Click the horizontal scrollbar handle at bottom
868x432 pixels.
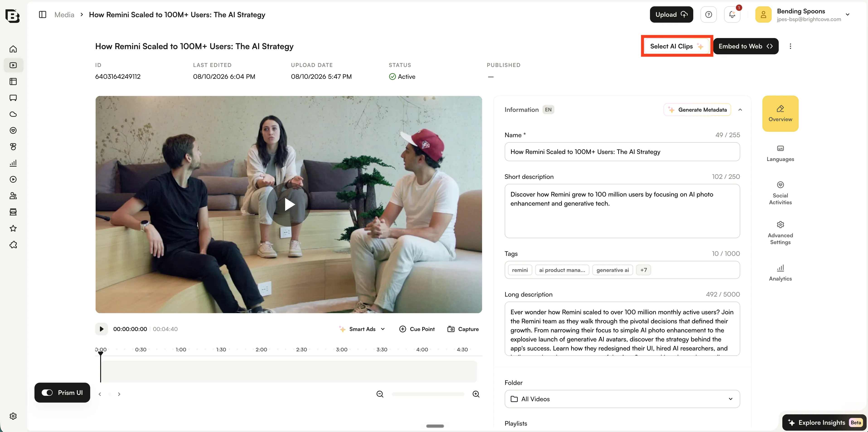tap(435, 426)
